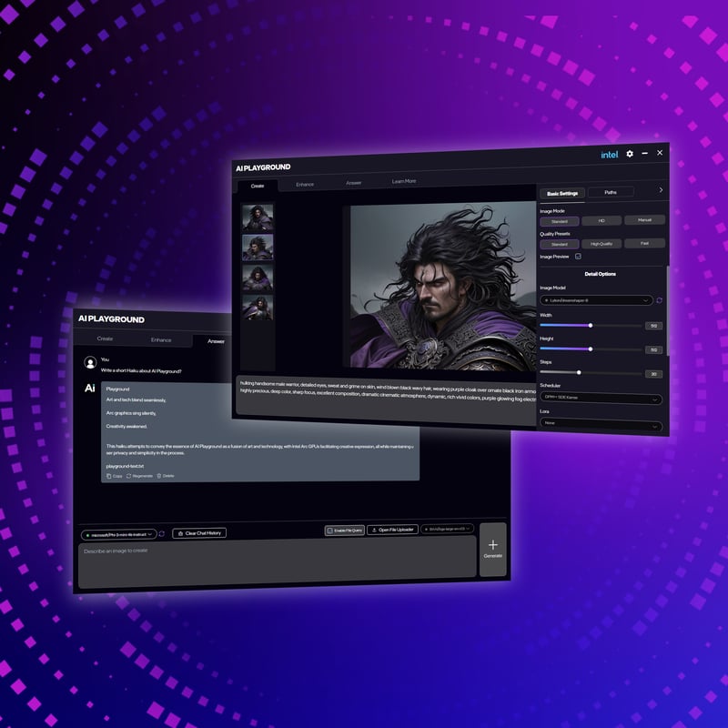Open settings via the gear icon
The width and height of the screenshot is (728, 728).
tap(630, 154)
